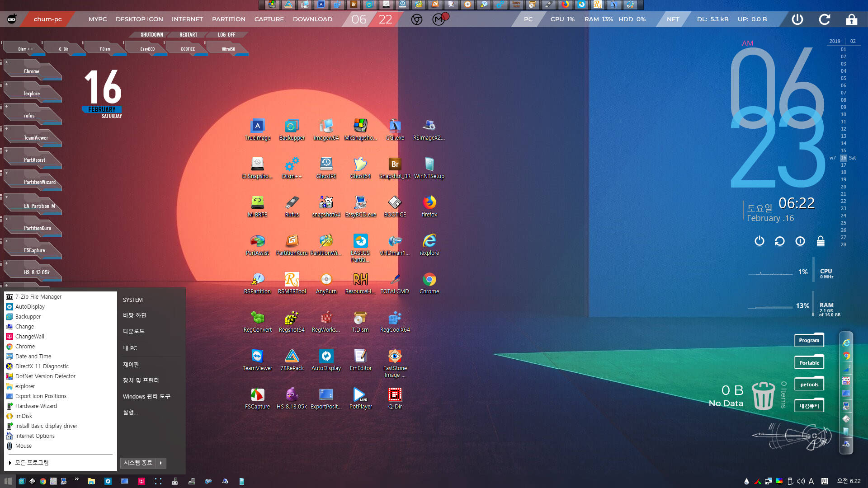Open the Backupper desktop icon
Screen dimensions: 868x488
(292, 130)
